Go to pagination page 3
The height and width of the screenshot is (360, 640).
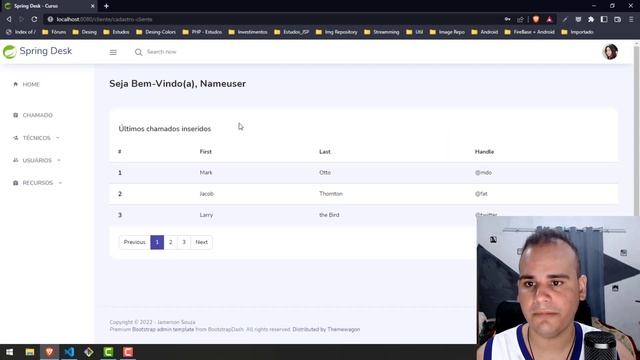[x=184, y=242]
